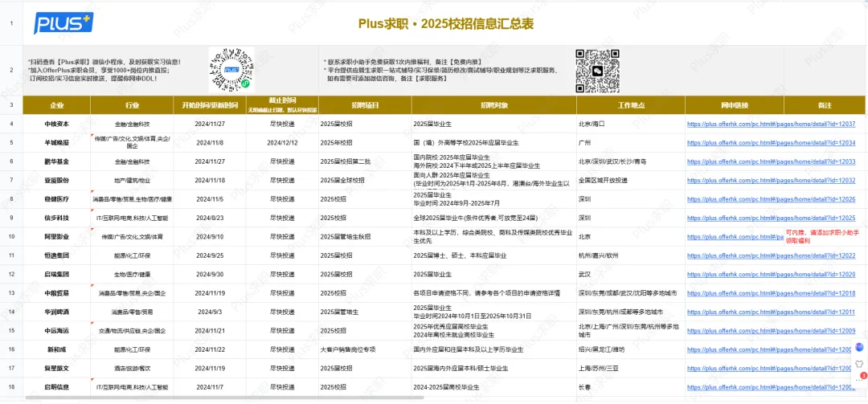Open the three-dot more menu with badge
The width and height of the screenshot is (868, 404).
[860, 379]
